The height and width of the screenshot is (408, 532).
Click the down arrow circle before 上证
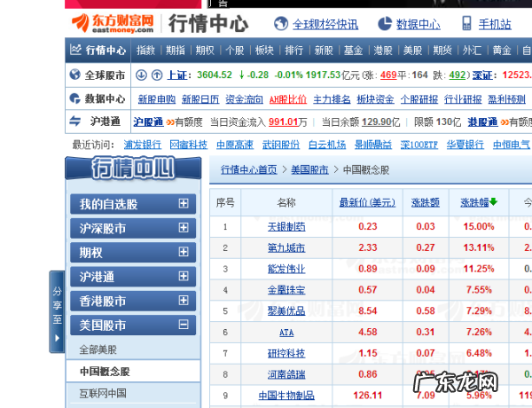coord(141,75)
